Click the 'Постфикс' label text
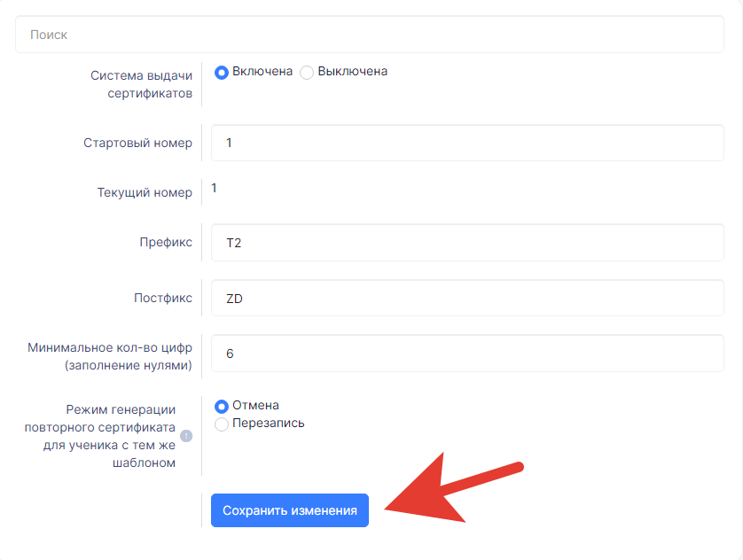The width and height of the screenshot is (743, 560). 163,298
